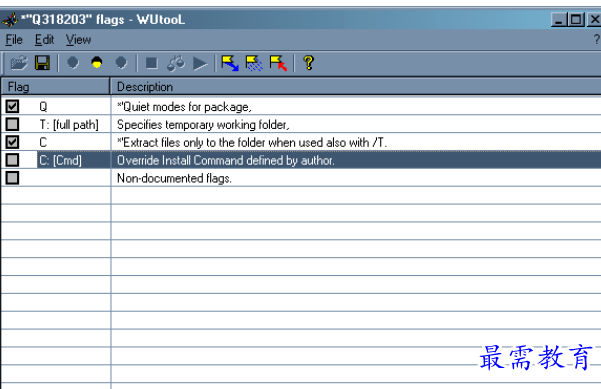Minimize the WUtooL window

(559, 20)
